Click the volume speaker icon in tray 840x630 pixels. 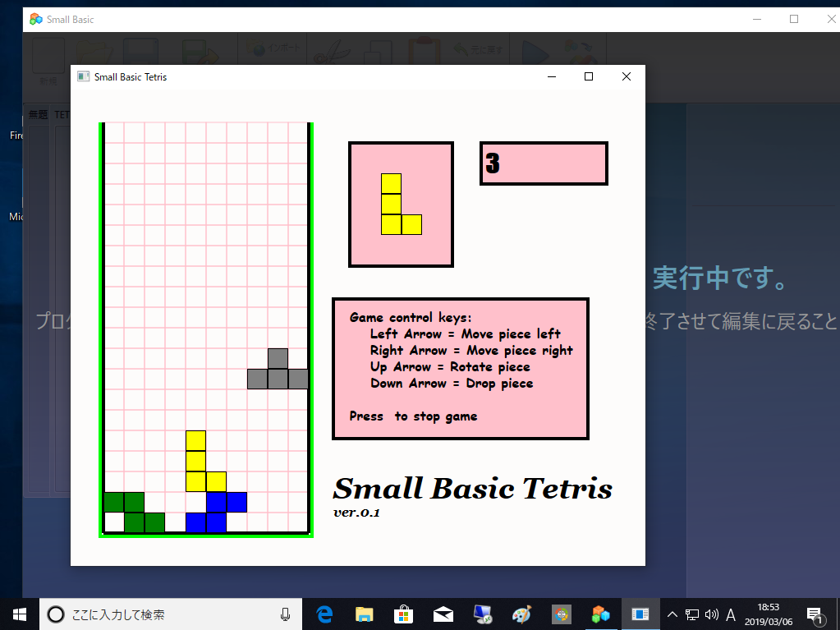point(711,614)
